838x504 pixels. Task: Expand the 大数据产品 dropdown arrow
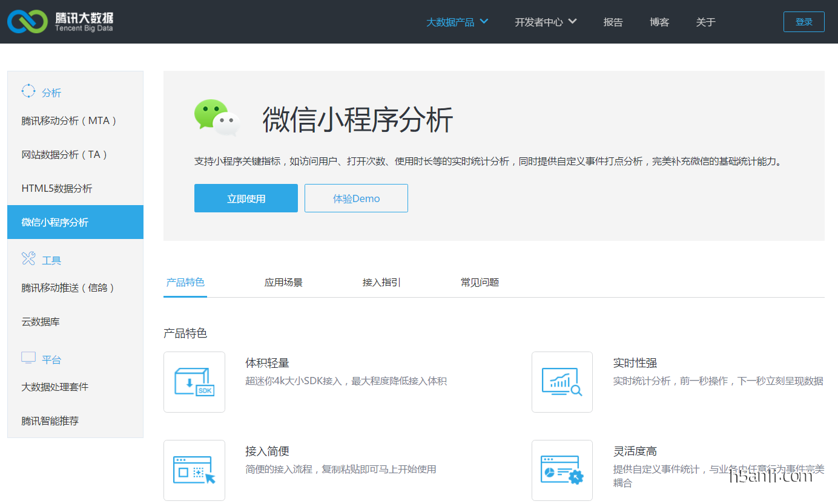coord(484,22)
